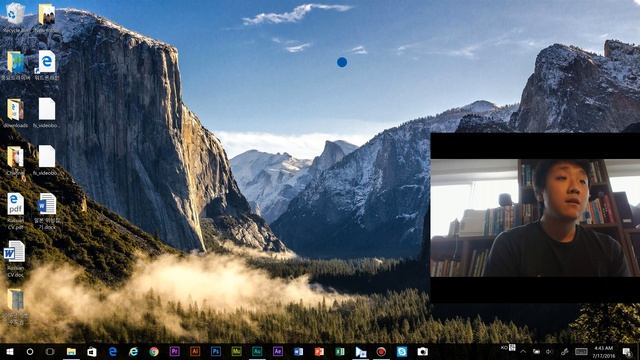Image resolution: width=640 pixels, height=360 pixels.
Task: Launch Internet Explorer from the taskbar
Action: point(133,351)
